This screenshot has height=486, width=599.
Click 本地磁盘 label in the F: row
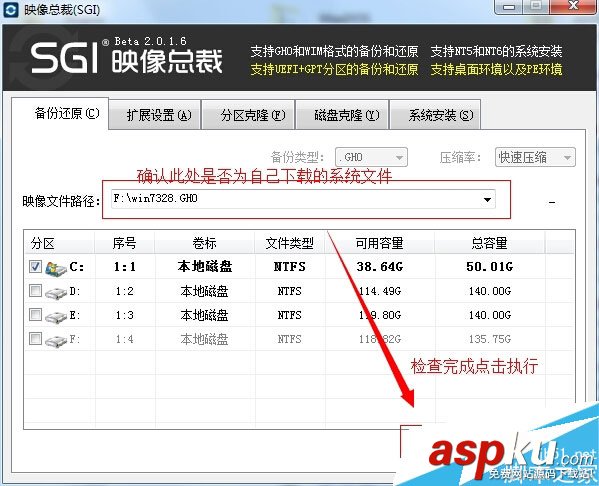point(204,339)
